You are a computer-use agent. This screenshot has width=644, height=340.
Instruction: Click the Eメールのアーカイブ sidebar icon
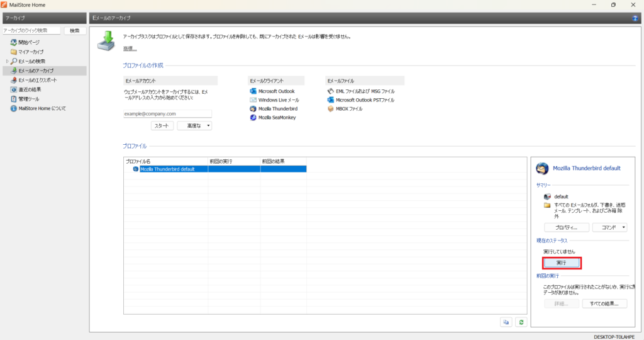14,71
